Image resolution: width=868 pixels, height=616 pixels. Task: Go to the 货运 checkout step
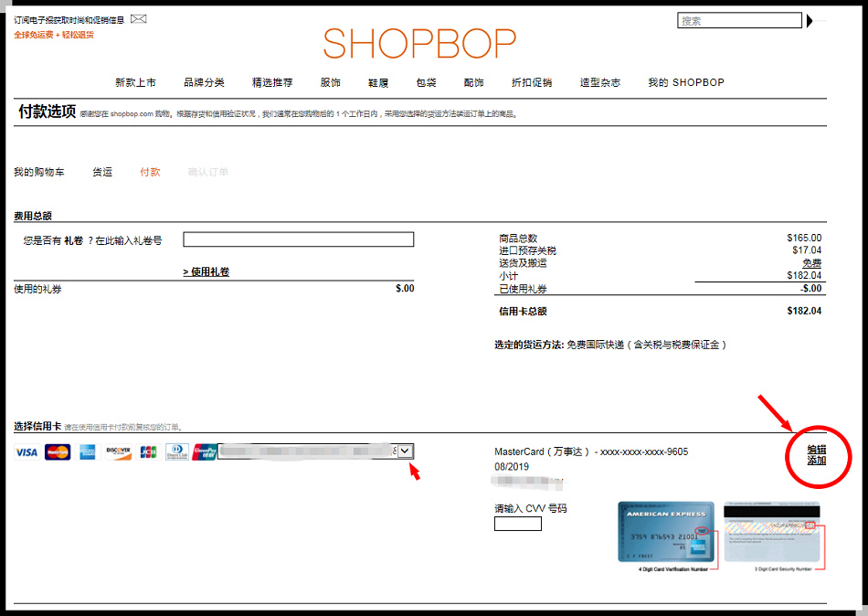(102, 173)
